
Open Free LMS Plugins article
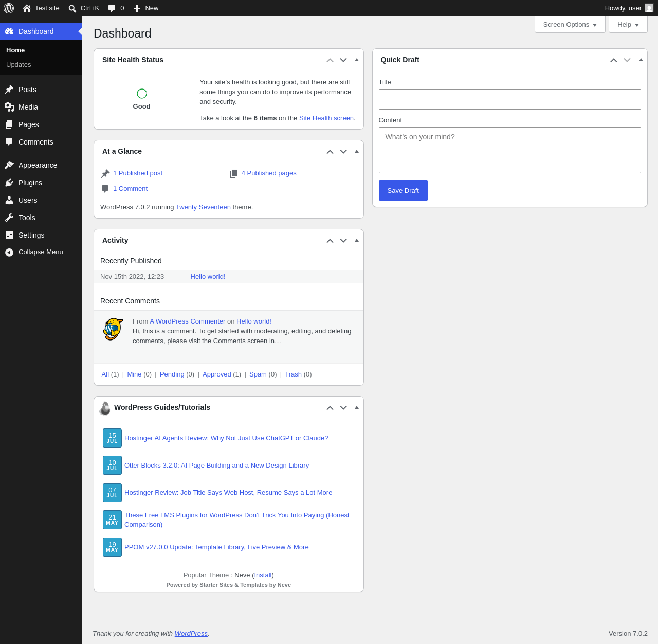click(x=237, y=520)
